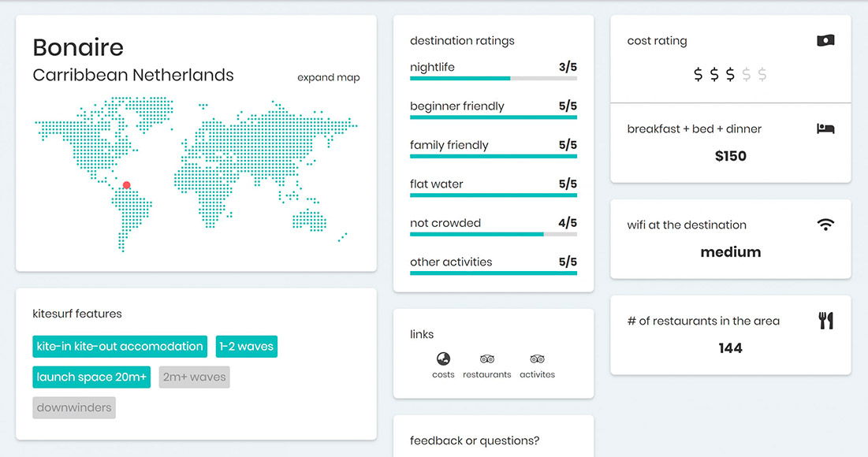Click the wifi signal icon
The image size is (868, 457).
coord(825,225)
